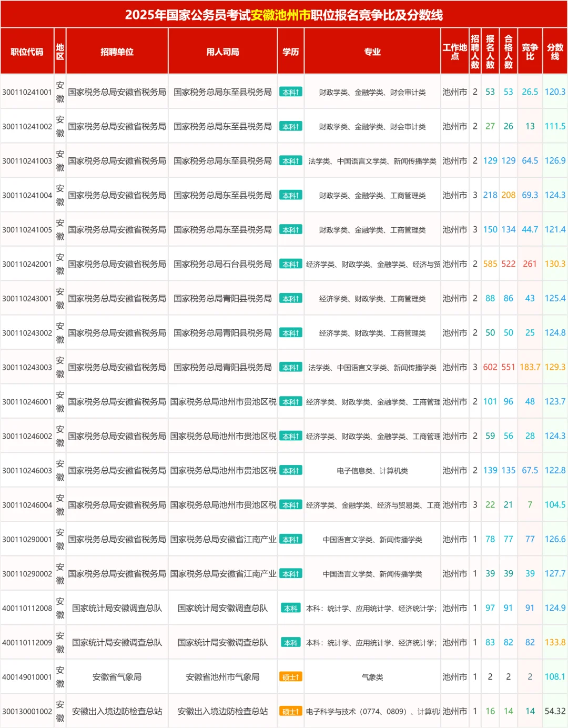Click the 本科↑ badge in row 300110242001
The width and height of the screenshot is (568, 728).
[290, 264]
